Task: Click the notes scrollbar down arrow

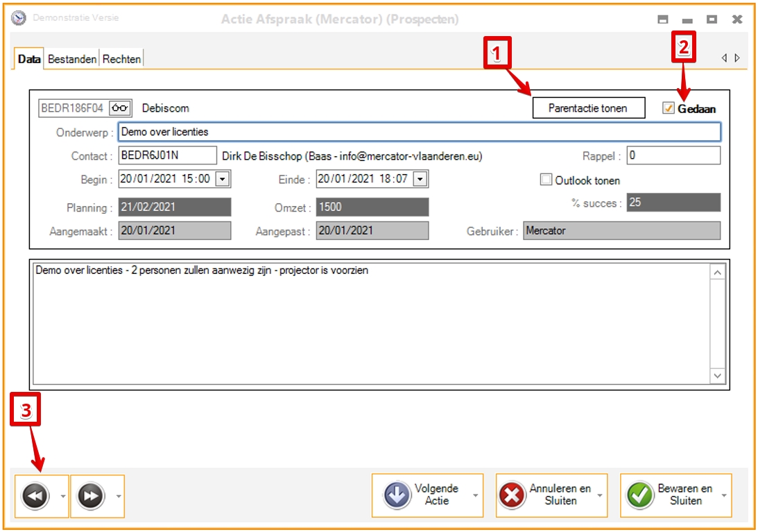Action: pyautogui.click(x=718, y=375)
